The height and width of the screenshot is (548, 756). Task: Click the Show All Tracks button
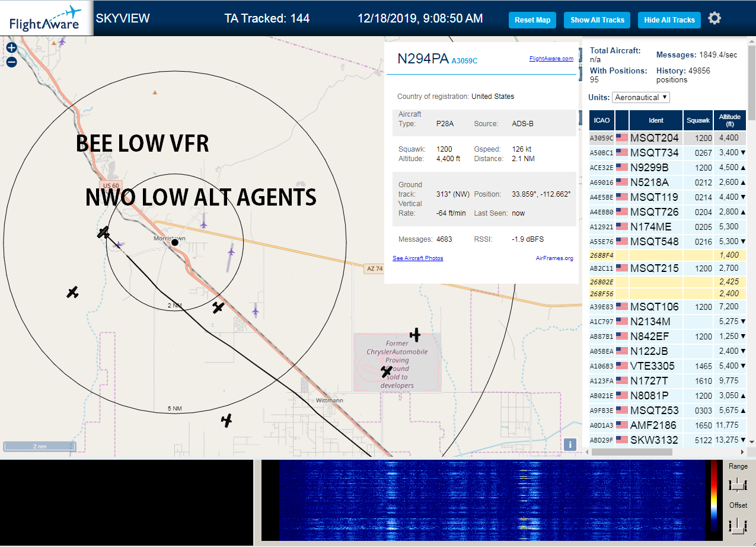(x=597, y=20)
